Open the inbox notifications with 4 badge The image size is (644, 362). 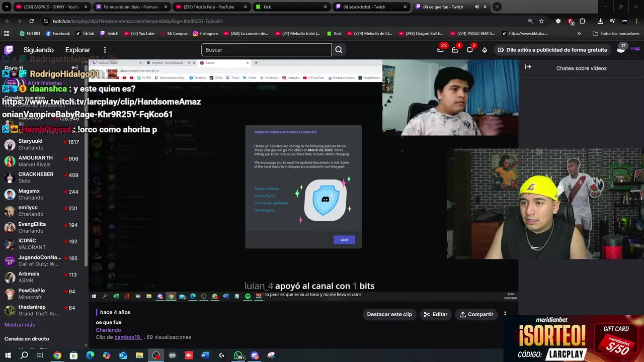[455, 50]
